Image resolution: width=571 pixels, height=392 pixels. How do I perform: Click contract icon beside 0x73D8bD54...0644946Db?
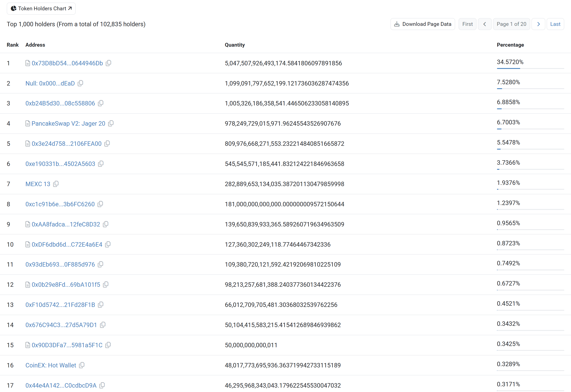28,63
